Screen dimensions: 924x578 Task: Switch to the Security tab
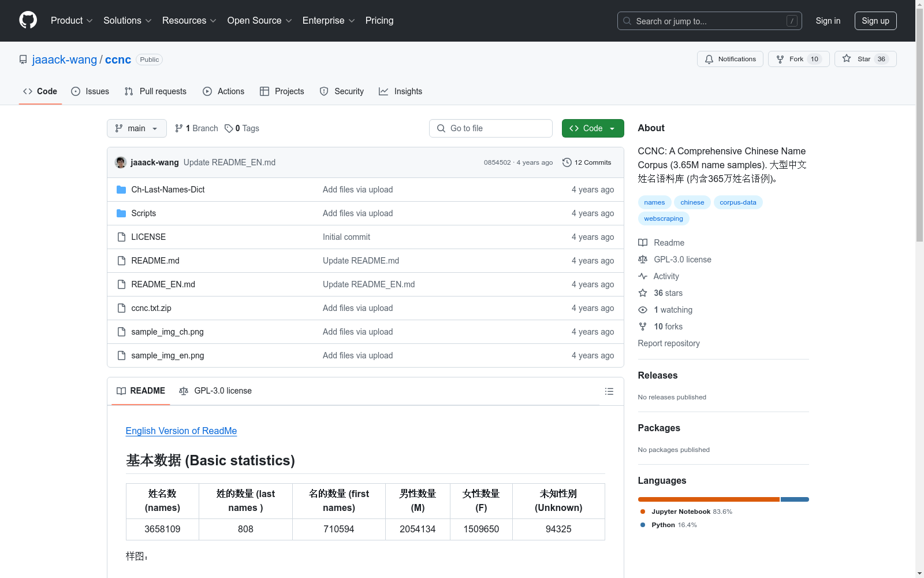coord(341,91)
